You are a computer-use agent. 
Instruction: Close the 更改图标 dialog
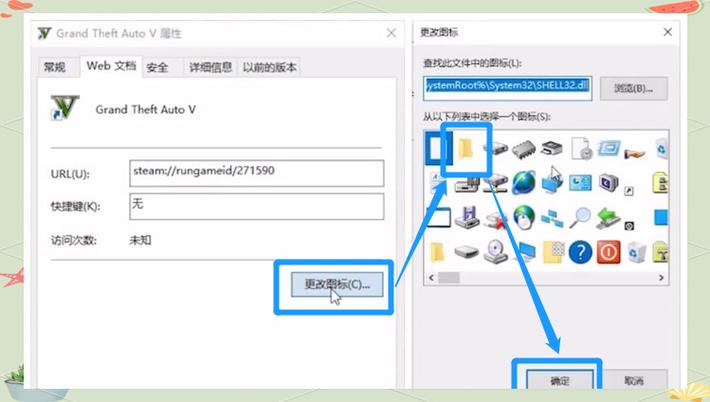[x=667, y=32]
